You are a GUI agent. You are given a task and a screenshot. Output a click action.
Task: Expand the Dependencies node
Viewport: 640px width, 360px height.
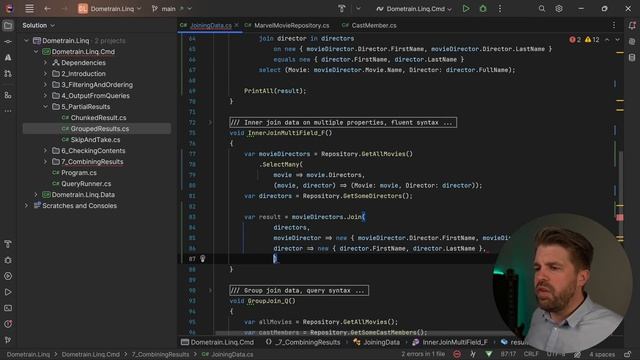point(45,63)
